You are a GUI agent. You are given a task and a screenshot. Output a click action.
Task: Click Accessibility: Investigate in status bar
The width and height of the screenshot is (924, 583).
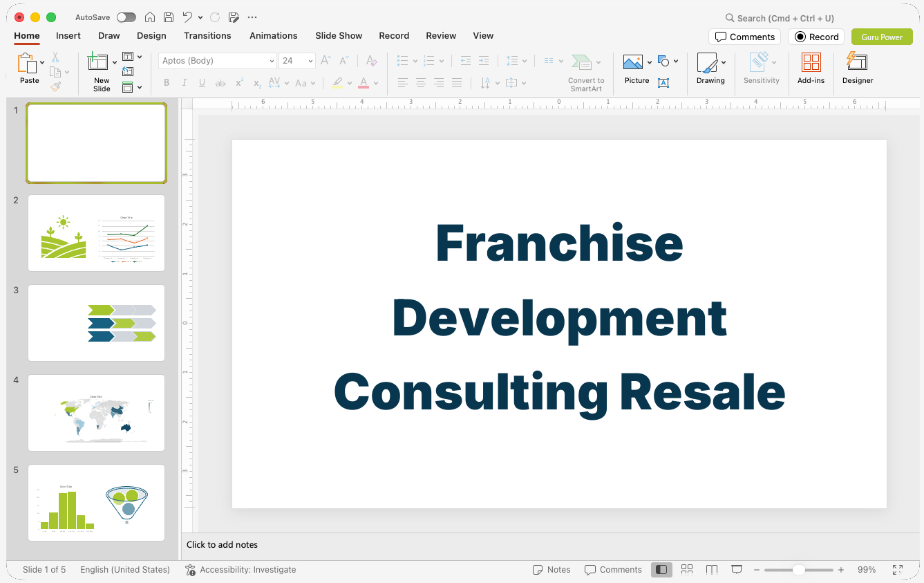point(241,570)
